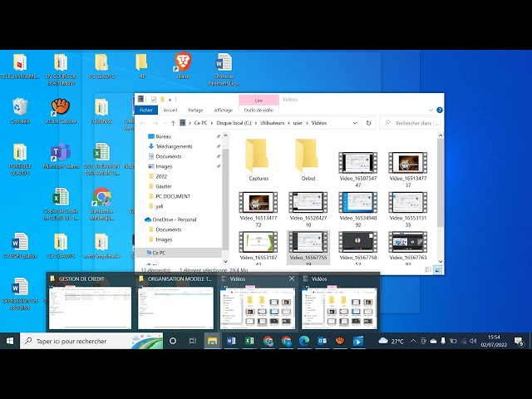Image resolution: width=532 pixels, height=399 pixels.
Task: Select the aTube Catcher desktop shortcut
Action: click(60, 109)
